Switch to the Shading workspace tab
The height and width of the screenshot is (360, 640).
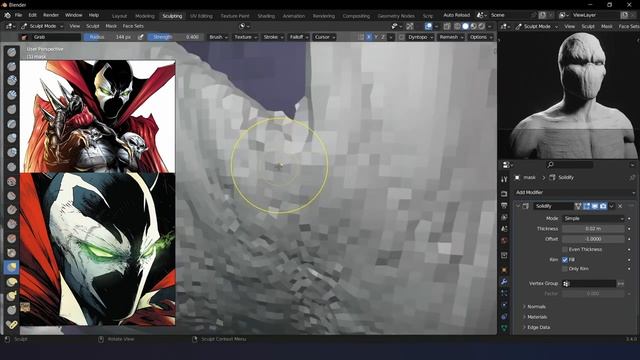(266, 16)
